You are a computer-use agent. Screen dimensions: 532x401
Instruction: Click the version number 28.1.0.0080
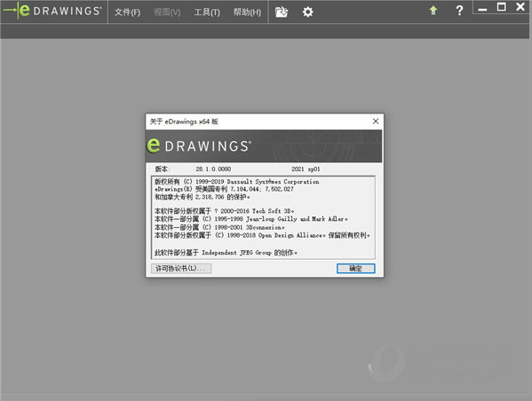(213, 169)
